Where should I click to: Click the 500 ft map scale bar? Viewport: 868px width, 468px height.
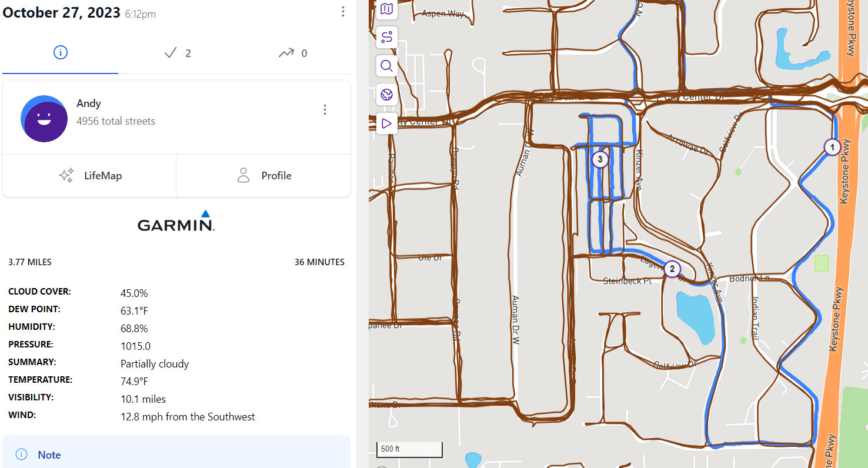409,449
